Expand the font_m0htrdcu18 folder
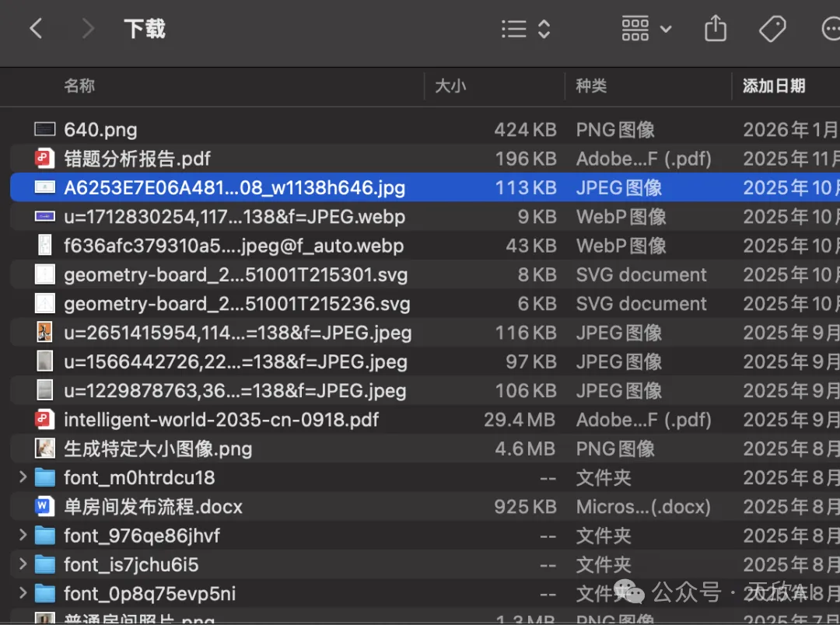Screen dimensions: 840x625 pos(23,477)
